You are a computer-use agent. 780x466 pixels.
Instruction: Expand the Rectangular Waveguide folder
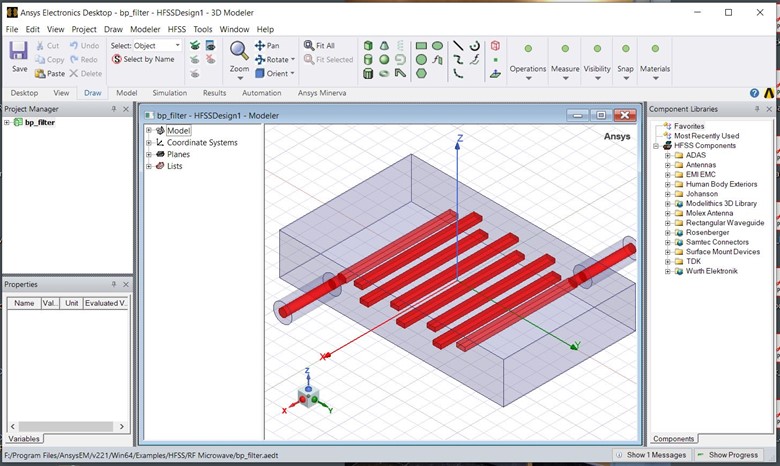pyautogui.click(x=668, y=223)
